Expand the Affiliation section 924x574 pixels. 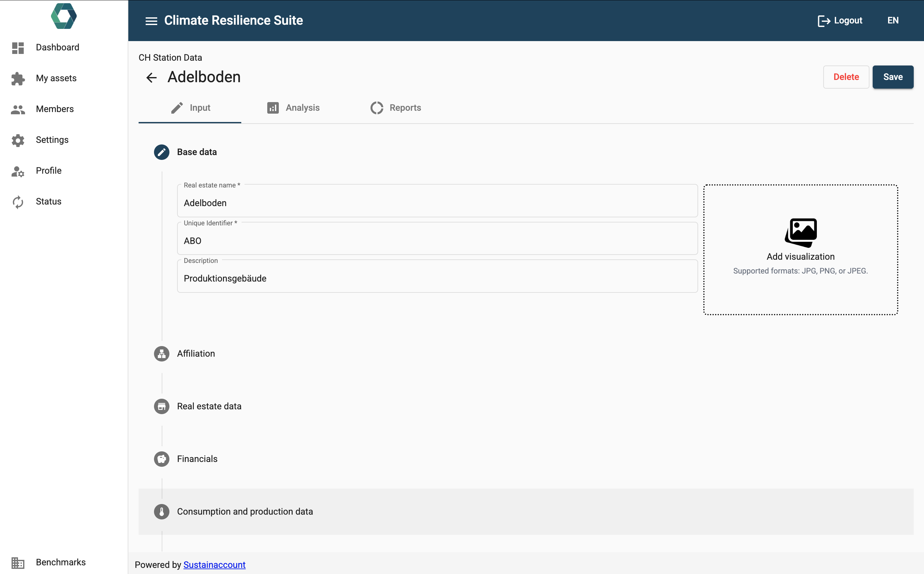tap(196, 353)
